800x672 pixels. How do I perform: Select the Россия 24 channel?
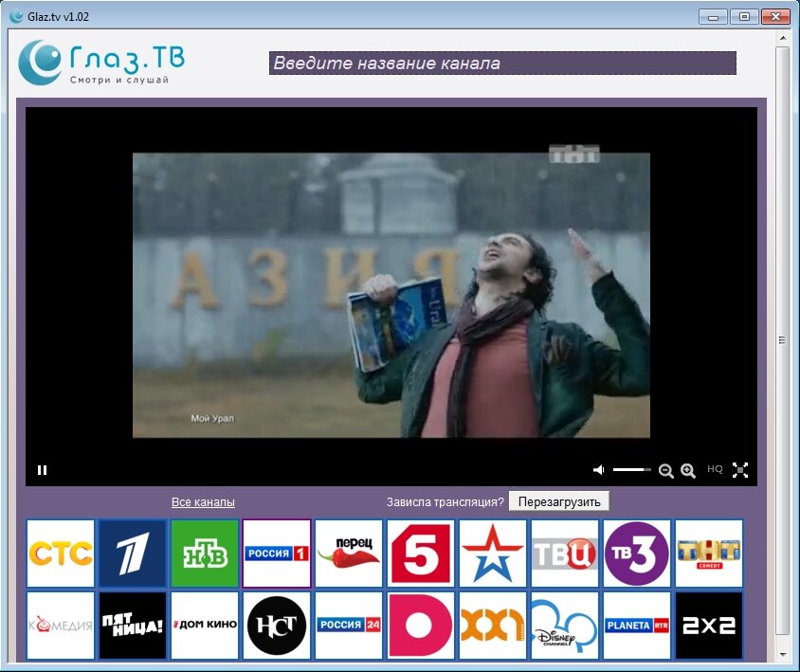349,626
